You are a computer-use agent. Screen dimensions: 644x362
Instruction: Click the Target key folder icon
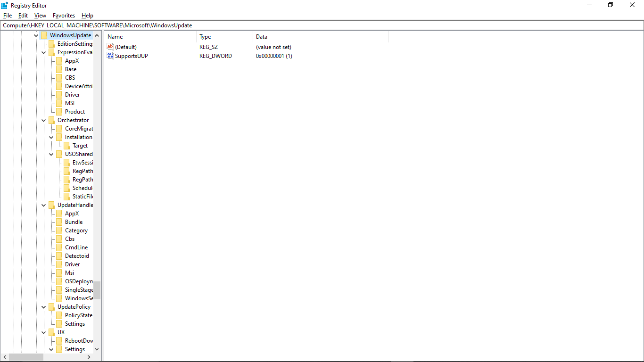(x=67, y=146)
